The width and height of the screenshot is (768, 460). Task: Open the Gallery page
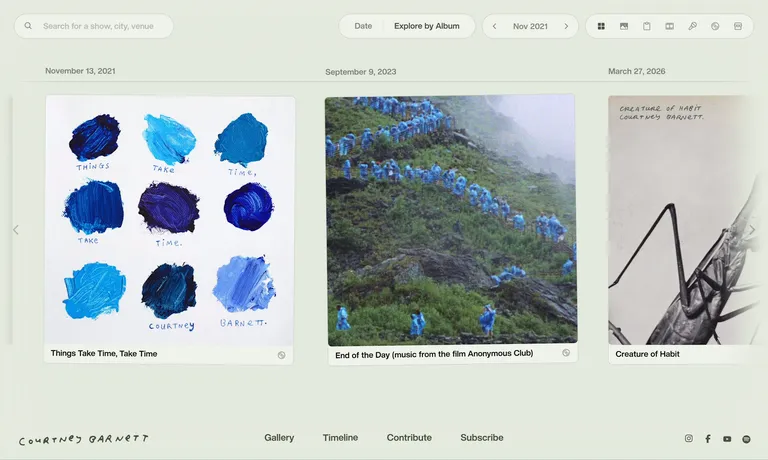279,437
